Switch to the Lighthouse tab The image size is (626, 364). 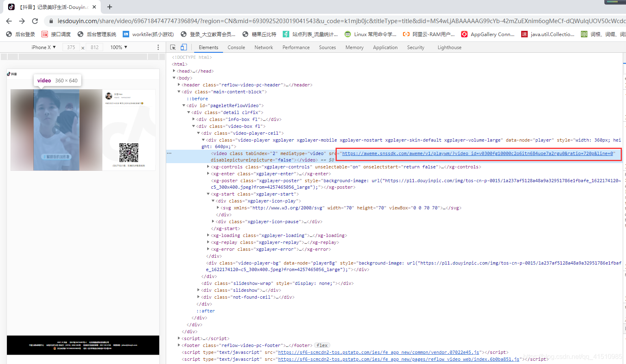coord(449,47)
